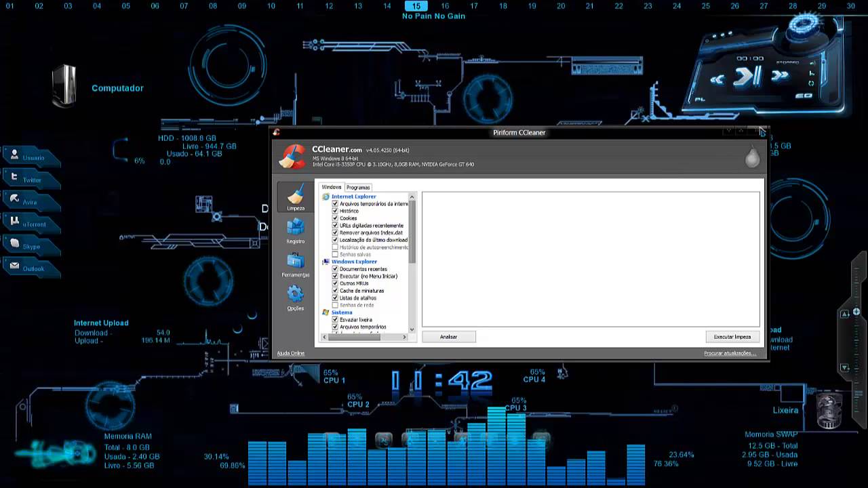868x488 pixels.
Task: Enable the Senhas de rede checkbox
Action: pos(335,305)
